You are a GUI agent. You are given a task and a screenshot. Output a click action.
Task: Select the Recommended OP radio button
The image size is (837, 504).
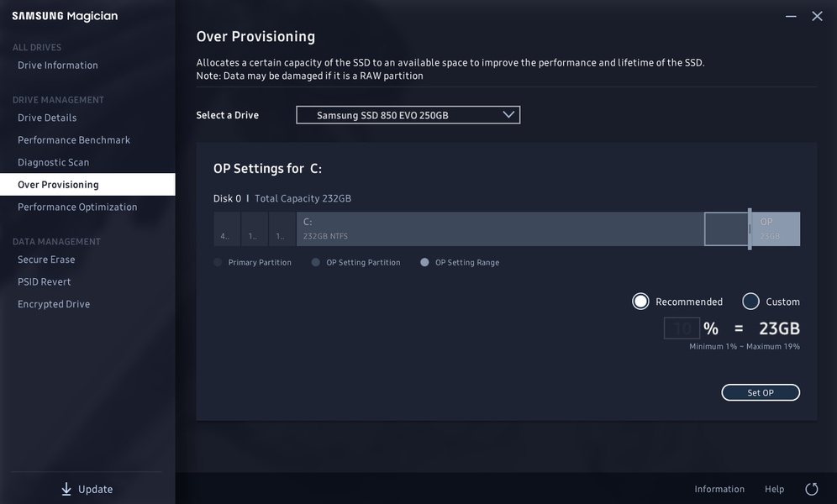pyautogui.click(x=641, y=302)
